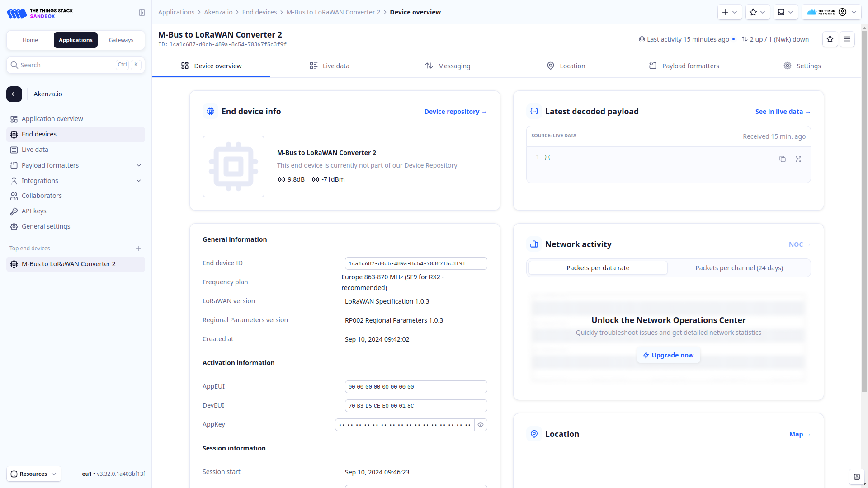The image size is (868, 488).
Task: Click the 9.8dB SNR indicator
Action: 291,179
